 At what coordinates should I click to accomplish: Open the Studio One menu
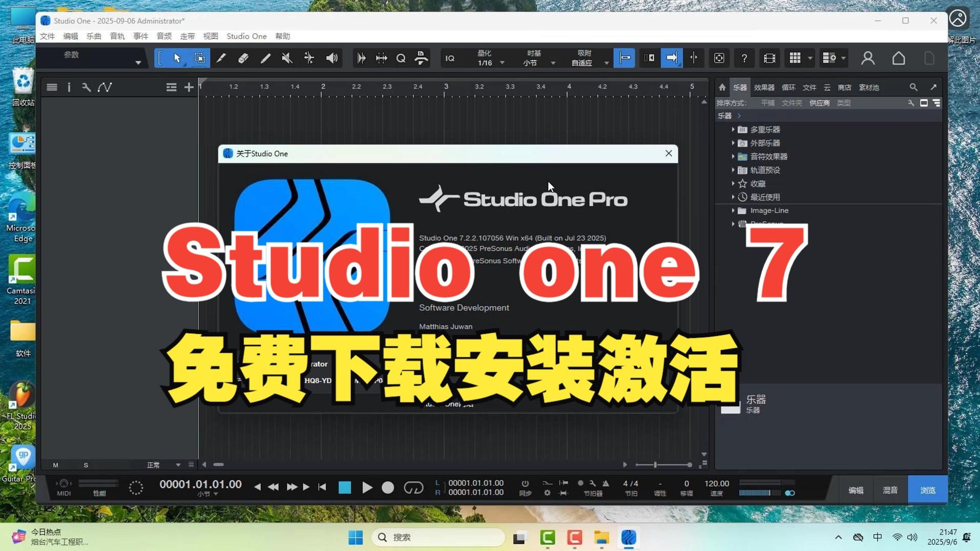246,36
